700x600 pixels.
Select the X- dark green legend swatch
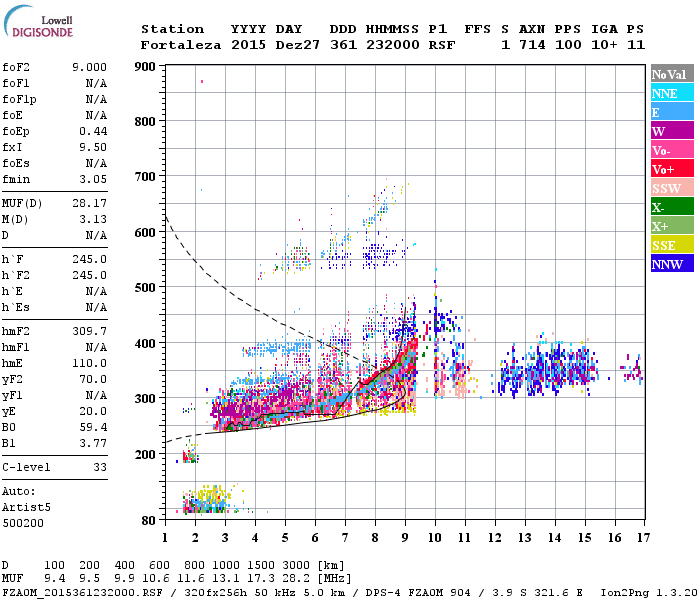click(672, 207)
